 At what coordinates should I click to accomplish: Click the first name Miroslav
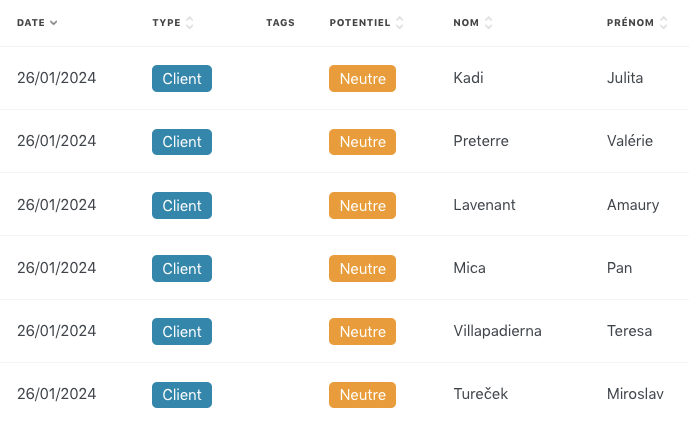click(635, 394)
